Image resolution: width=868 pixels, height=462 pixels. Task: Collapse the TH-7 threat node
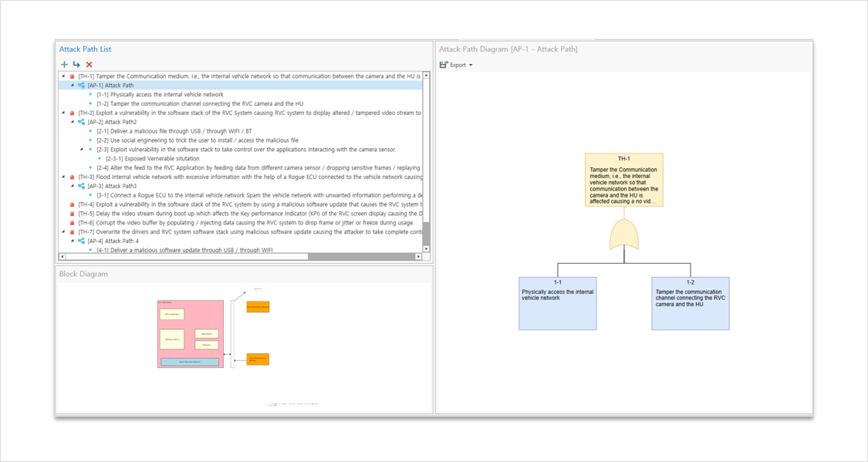click(63, 232)
